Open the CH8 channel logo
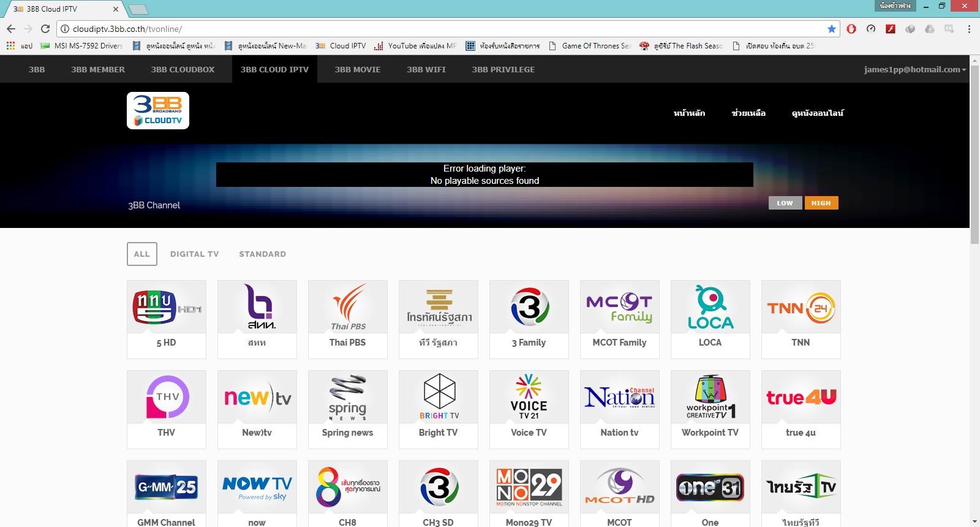This screenshot has width=980, height=527. (x=348, y=487)
